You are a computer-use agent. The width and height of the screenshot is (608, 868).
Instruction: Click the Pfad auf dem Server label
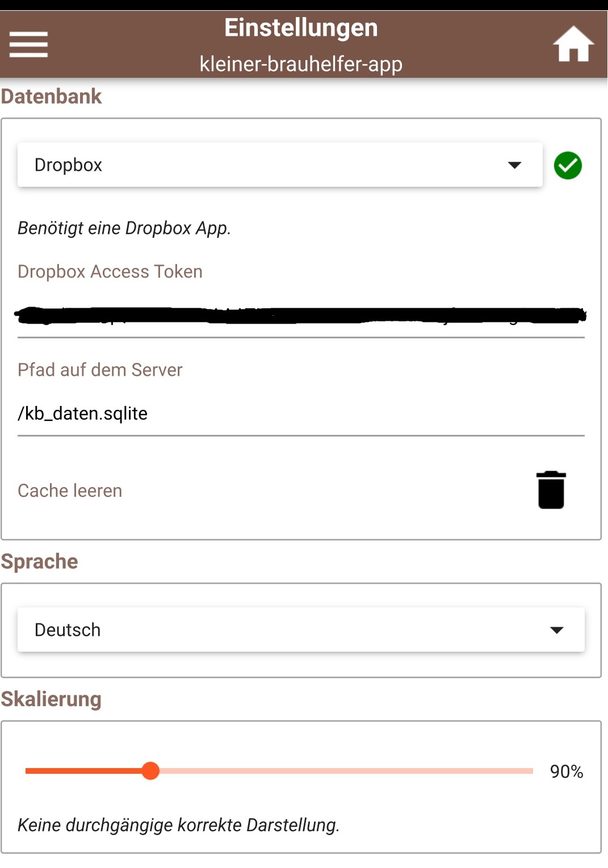[x=100, y=370]
